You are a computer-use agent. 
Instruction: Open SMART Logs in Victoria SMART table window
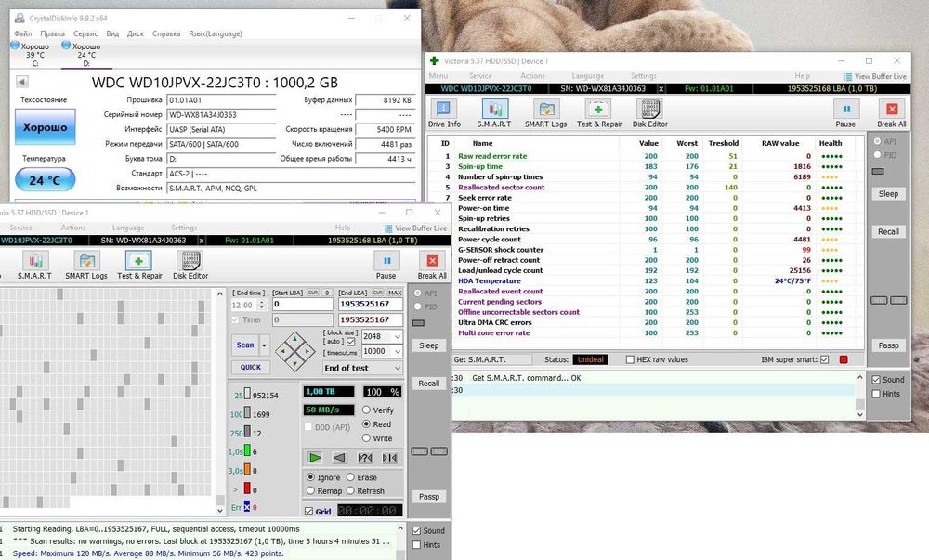tap(545, 113)
